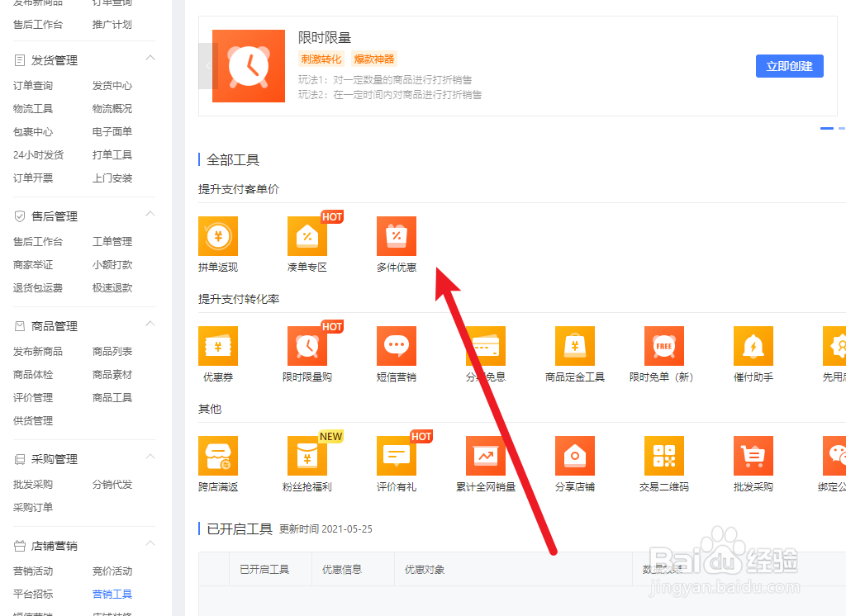
Task: Open the 商品定金工具 deposit tool
Action: [574, 344]
